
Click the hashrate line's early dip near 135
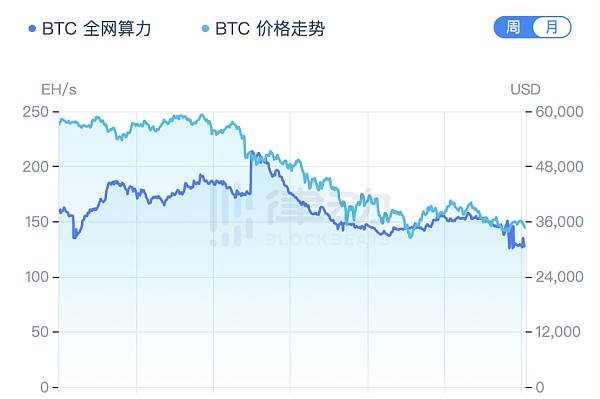tap(75, 233)
